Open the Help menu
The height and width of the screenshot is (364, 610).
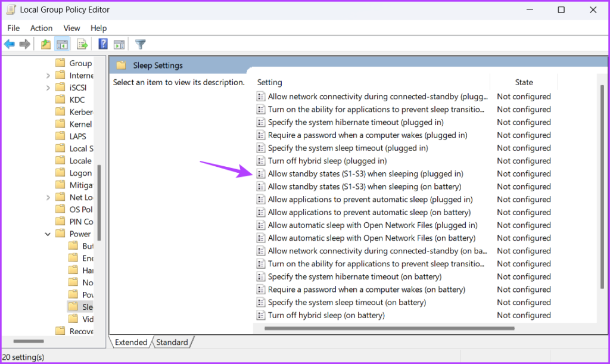pyautogui.click(x=98, y=28)
